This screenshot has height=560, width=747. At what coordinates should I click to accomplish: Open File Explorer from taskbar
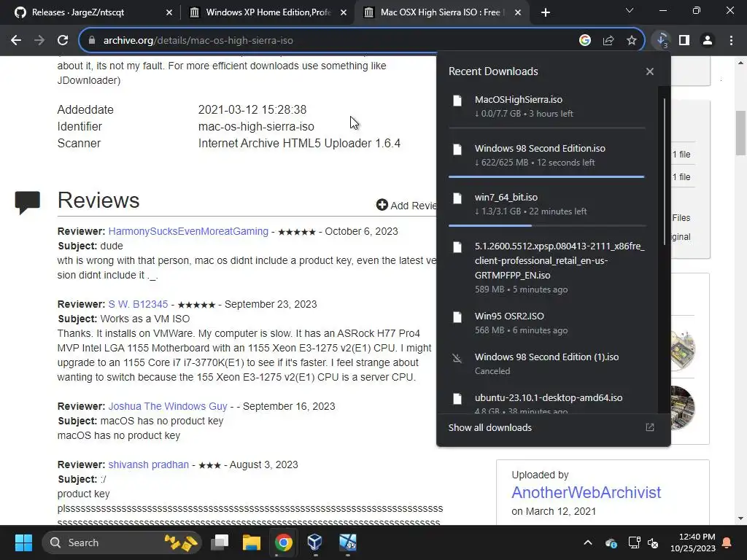coord(252,542)
